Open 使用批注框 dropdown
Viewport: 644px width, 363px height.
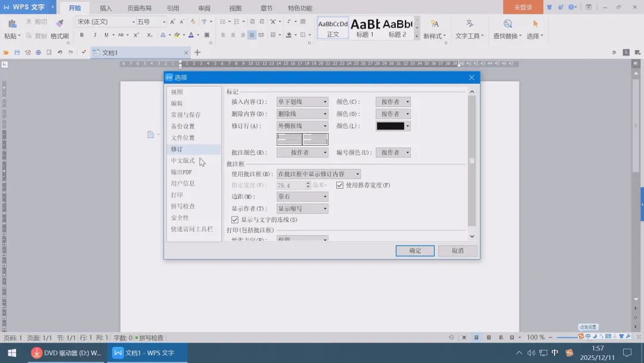click(x=318, y=174)
